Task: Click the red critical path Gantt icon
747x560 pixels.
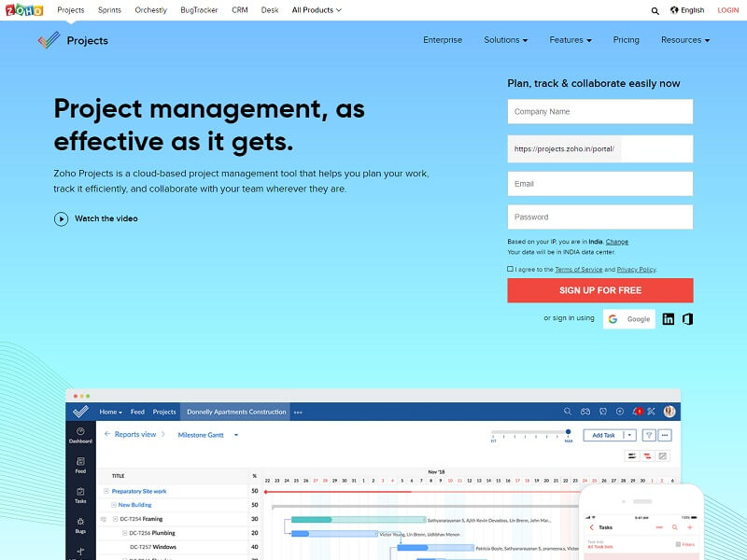Action: pos(647,456)
